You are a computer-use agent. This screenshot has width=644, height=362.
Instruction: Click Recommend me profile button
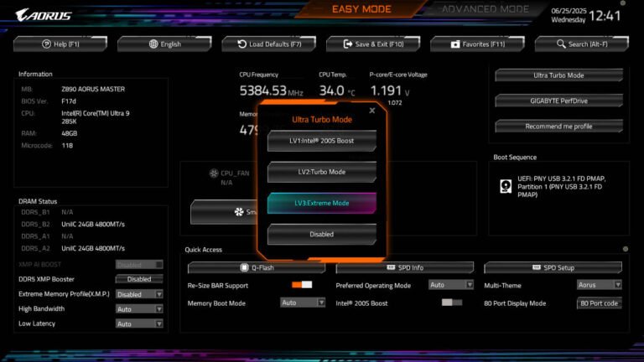coord(558,127)
